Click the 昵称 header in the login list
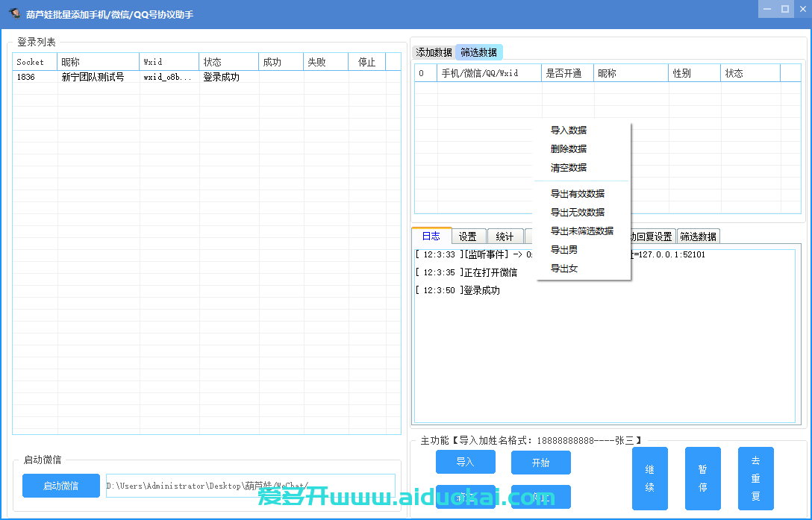Viewport: 812px width, 520px height. pos(99,62)
